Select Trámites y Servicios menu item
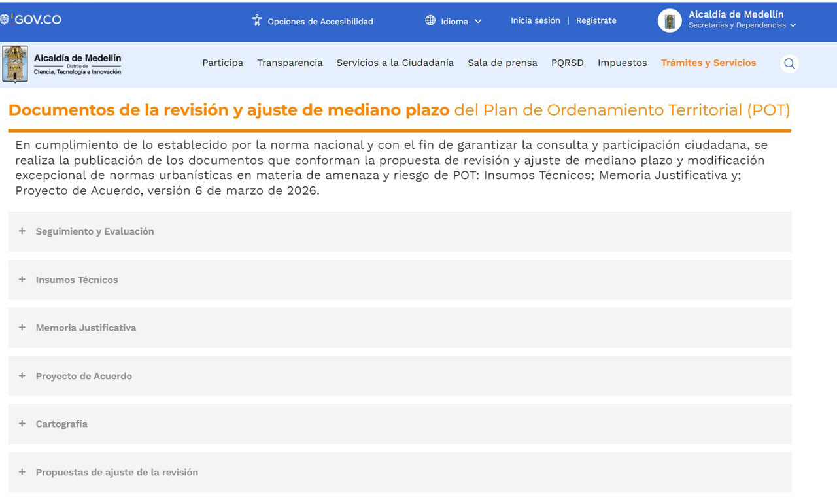Viewport: 837px width, 504px height. pyautogui.click(x=708, y=63)
